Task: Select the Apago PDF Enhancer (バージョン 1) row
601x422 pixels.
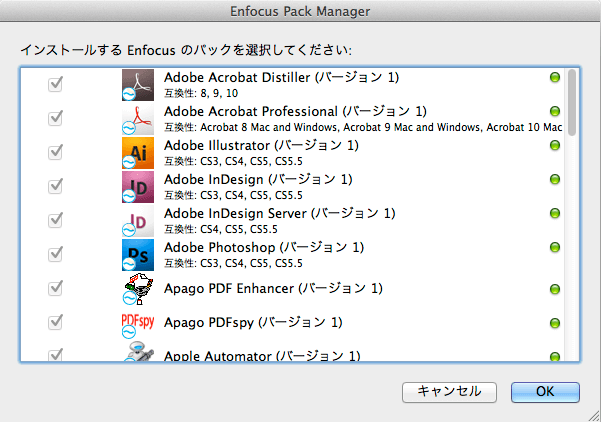Action: coord(292,289)
